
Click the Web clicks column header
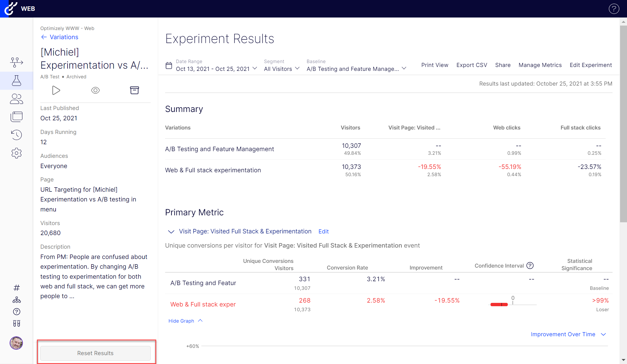pyautogui.click(x=507, y=128)
